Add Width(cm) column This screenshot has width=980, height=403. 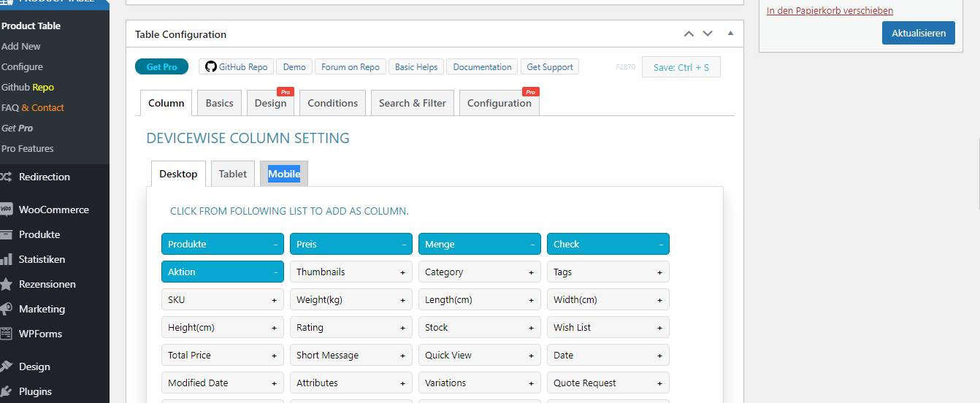pyautogui.click(x=608, y=300)
